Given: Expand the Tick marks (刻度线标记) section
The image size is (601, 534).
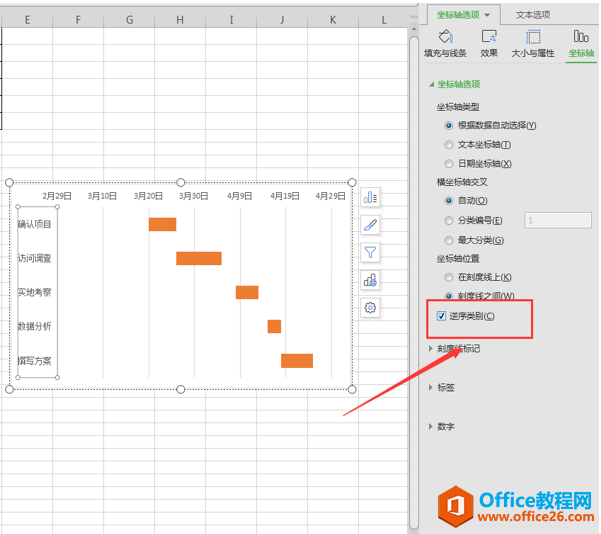Looking at the screenshot, I should [x=455, y=348].
